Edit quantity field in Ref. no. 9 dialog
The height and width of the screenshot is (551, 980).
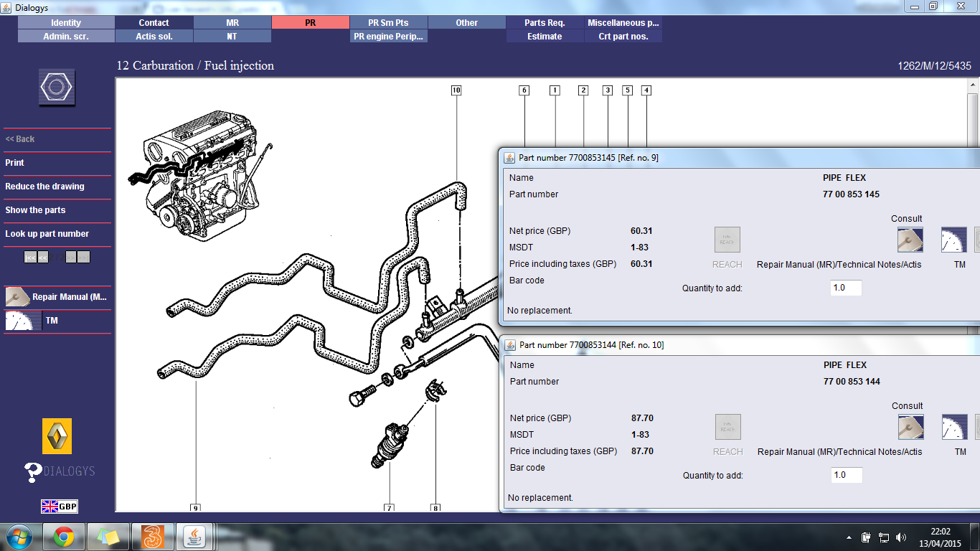pyautogui.click(x=846, y=288)
